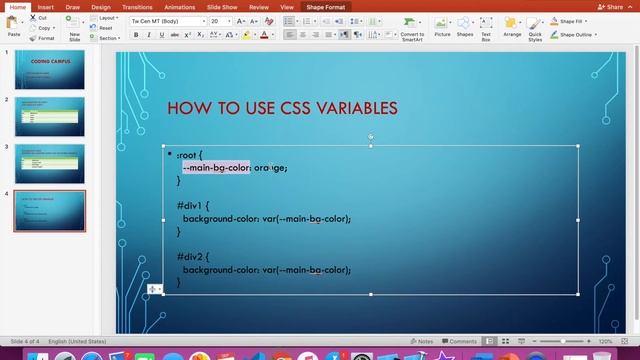Screen dimensions: 640x360
Task: Insert a Picture
Action: (442, 27)
